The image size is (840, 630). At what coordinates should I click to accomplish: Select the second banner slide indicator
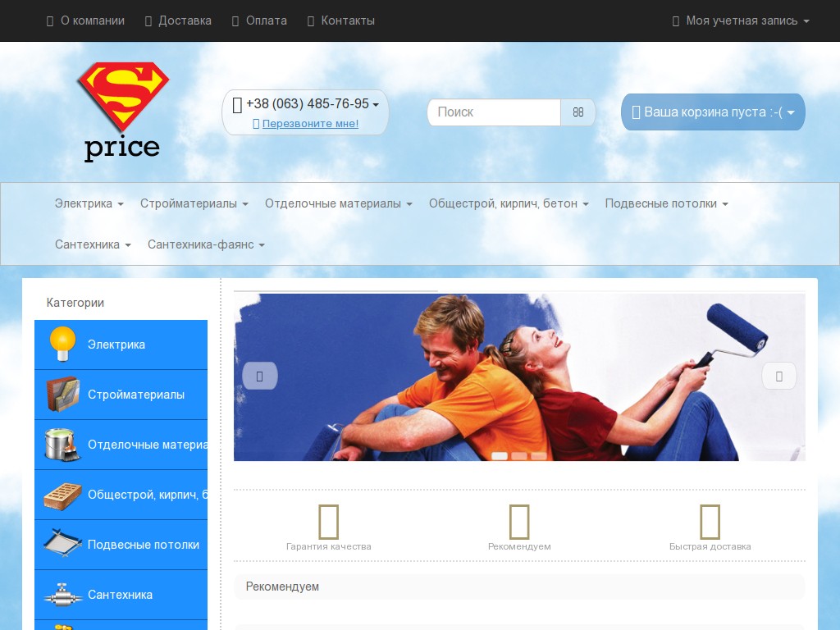(519, 456)
